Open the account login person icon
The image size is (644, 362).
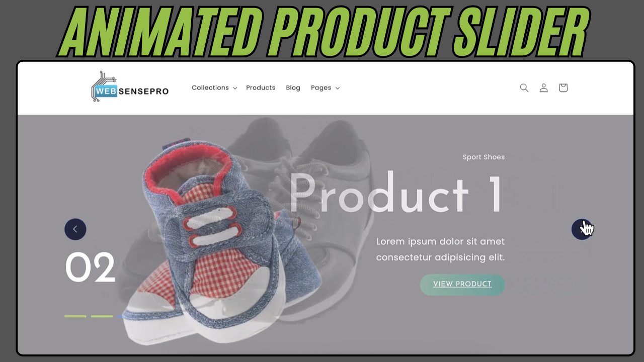[543, 88]
